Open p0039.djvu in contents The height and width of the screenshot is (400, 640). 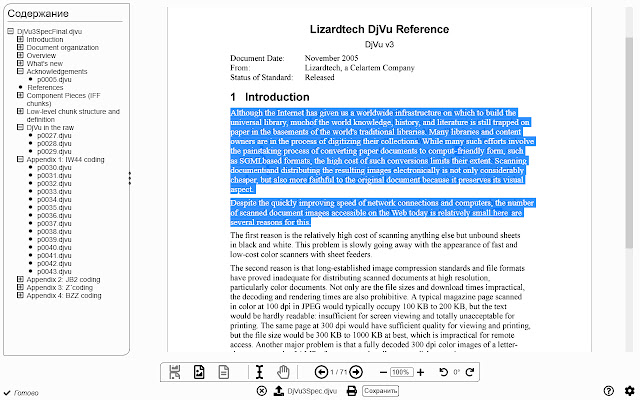point(54,239)
